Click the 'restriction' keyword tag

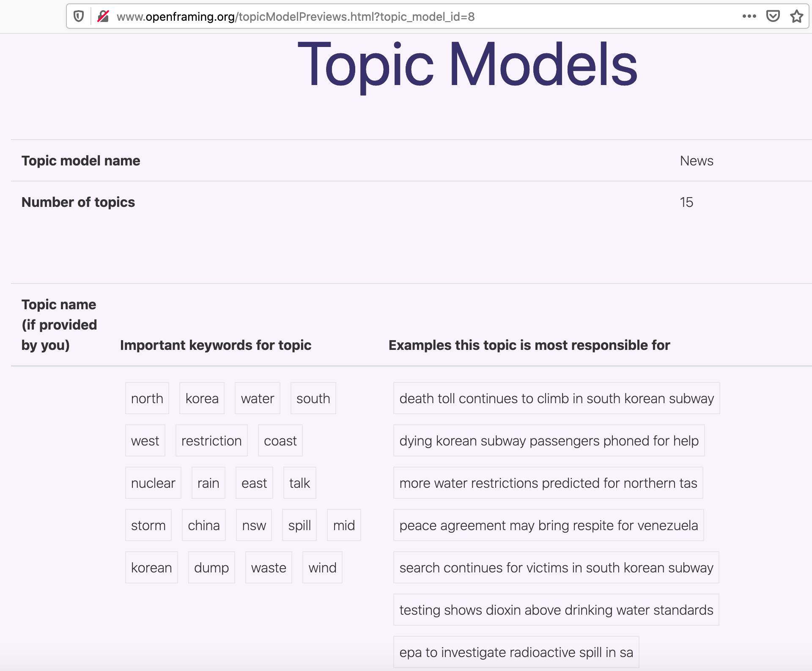[x=211, y=441]
